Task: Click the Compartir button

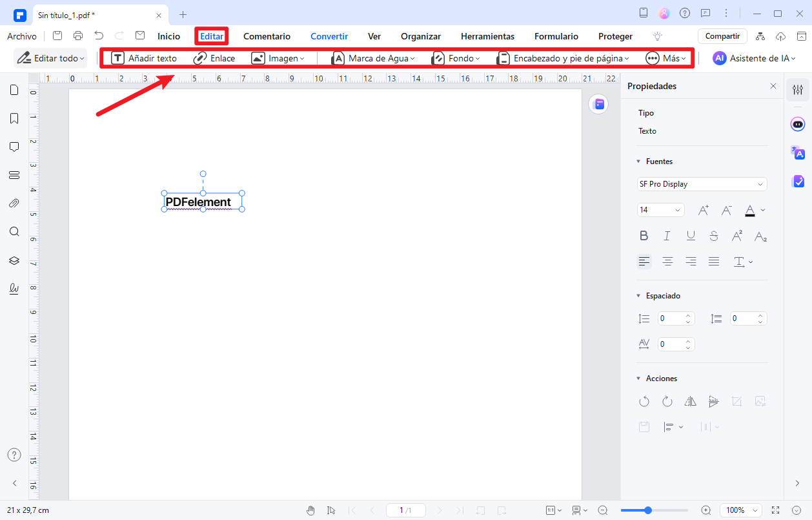Action: click(722, 36)
